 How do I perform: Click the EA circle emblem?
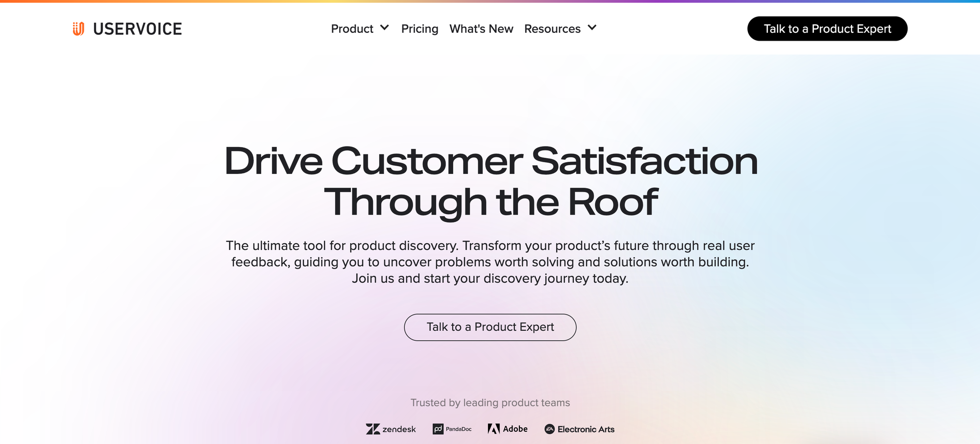pos(549,429)
